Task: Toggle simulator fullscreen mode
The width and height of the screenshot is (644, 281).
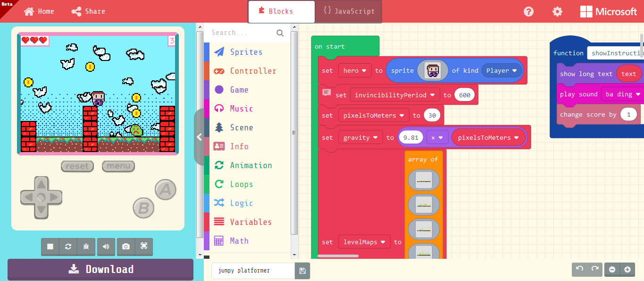Action: 144,247
